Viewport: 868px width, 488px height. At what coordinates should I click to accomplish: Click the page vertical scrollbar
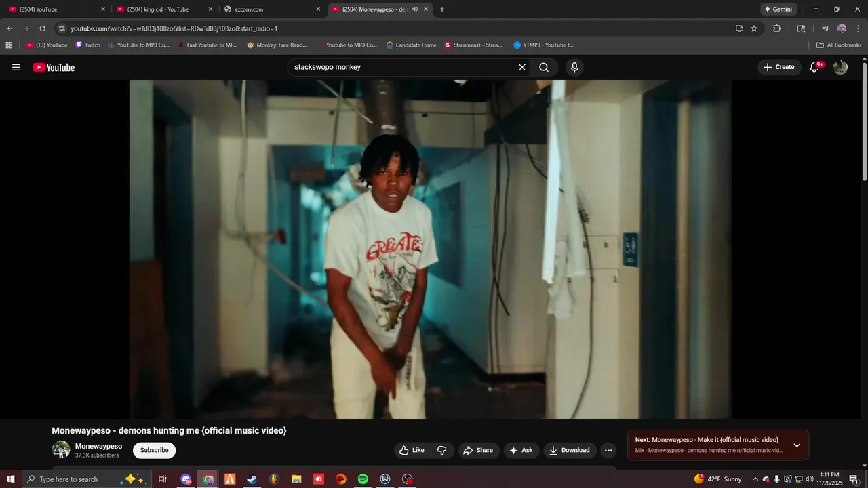[x=864, y=122]
